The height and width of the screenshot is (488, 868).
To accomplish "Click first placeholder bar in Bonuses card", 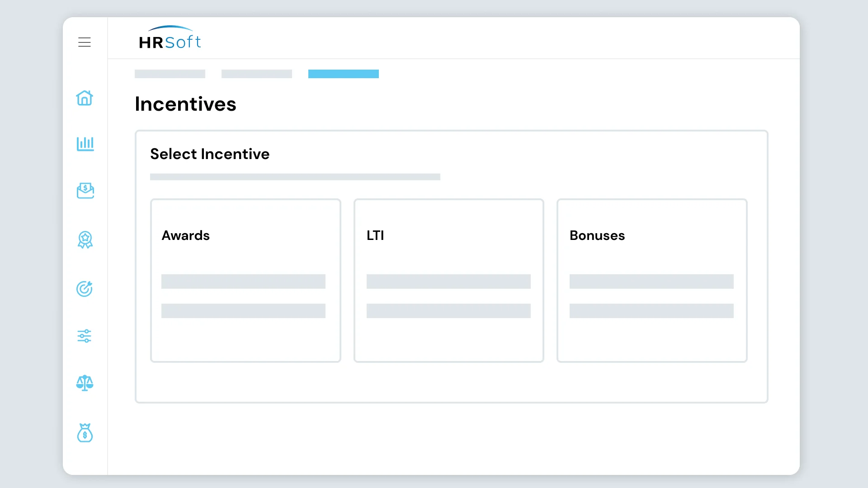I will click(x=651, y=282).
